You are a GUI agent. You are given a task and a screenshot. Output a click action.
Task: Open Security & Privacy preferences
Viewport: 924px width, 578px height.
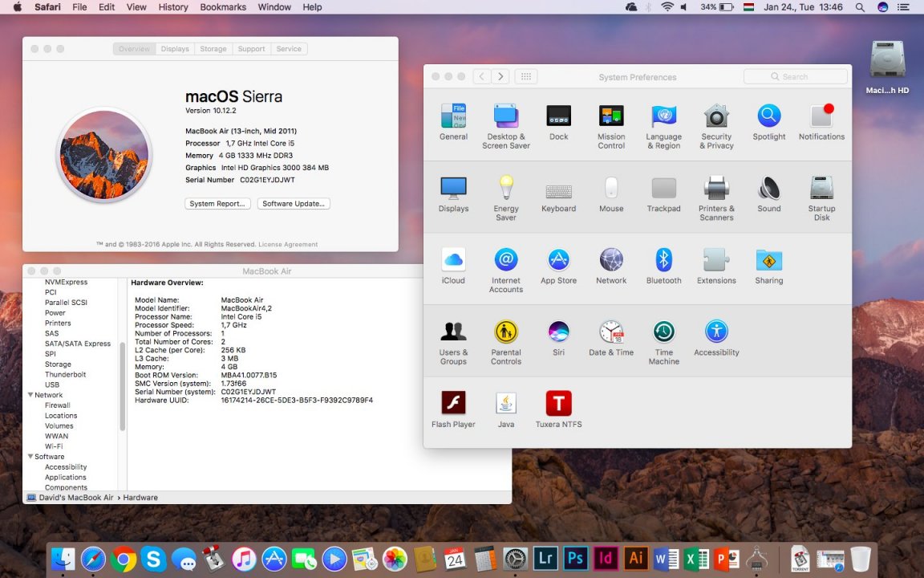pyautogui.click(x=716, y=126)
